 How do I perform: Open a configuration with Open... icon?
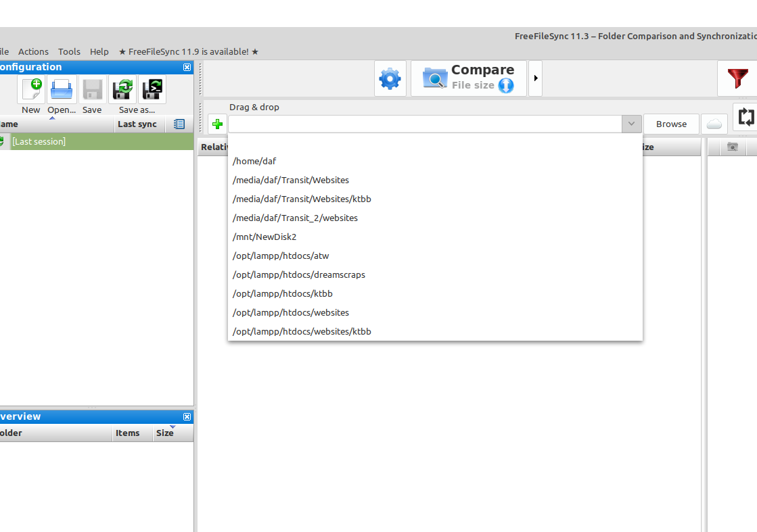pos(62,90)
